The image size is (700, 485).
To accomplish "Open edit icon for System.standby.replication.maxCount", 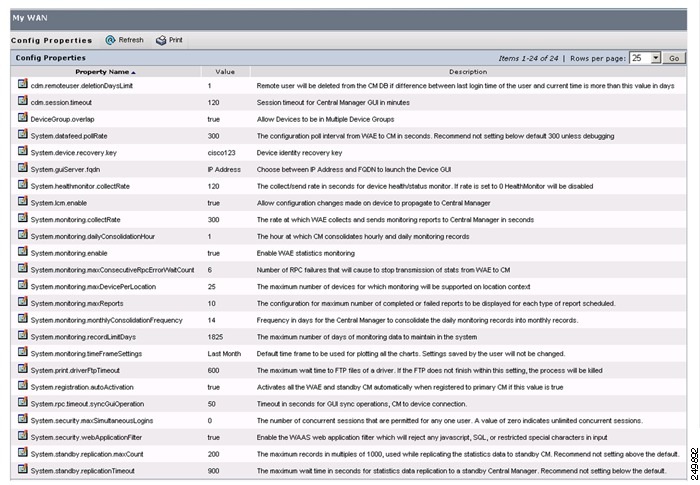I will click(x=23, y=452).
